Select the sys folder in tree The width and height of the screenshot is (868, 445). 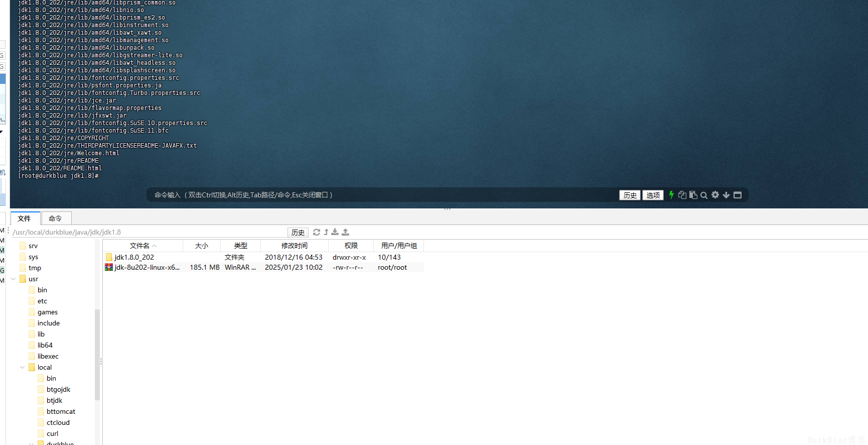tap(33, 257)
